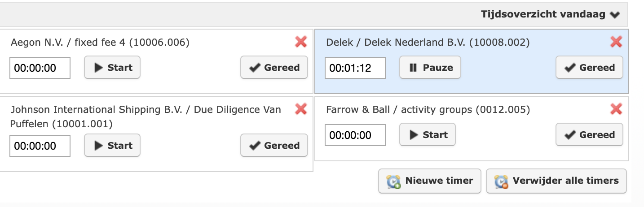Edit the Aegon N.V. time field

40,68
